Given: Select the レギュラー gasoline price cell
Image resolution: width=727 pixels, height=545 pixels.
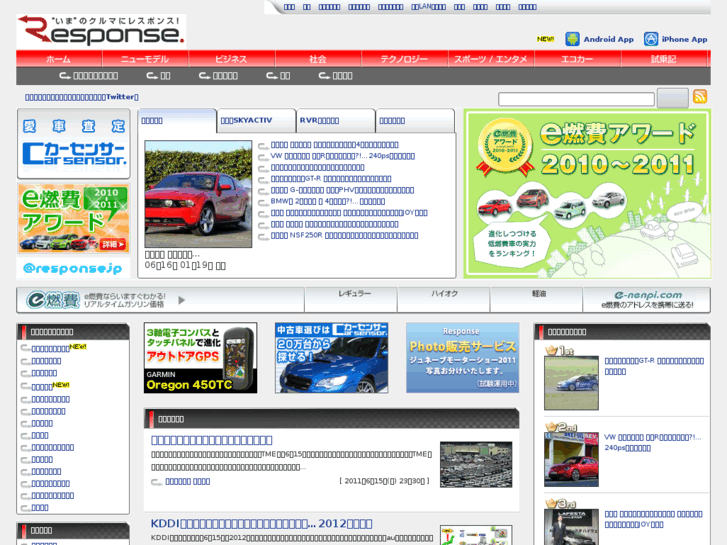Looking at the screenshot, I should [x=351, y=300].
